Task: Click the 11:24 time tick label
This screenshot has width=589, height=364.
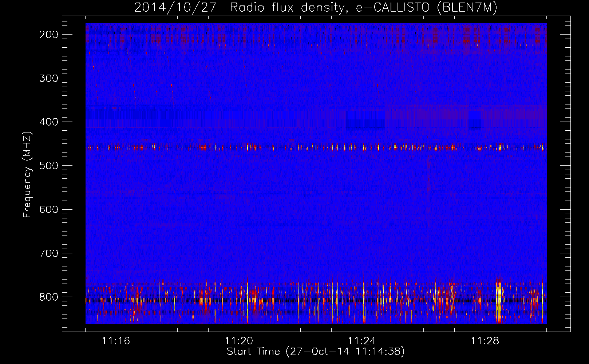Action: pos(362,341)
